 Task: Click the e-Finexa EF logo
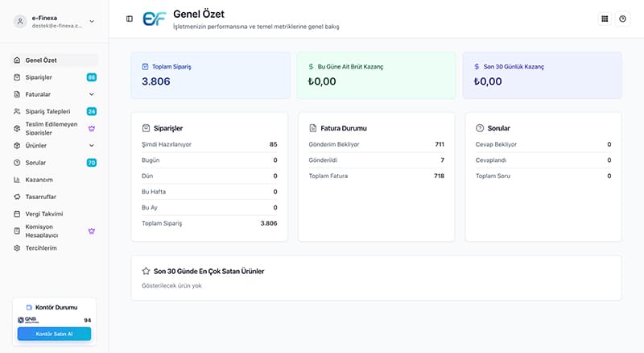pos(154,19)
